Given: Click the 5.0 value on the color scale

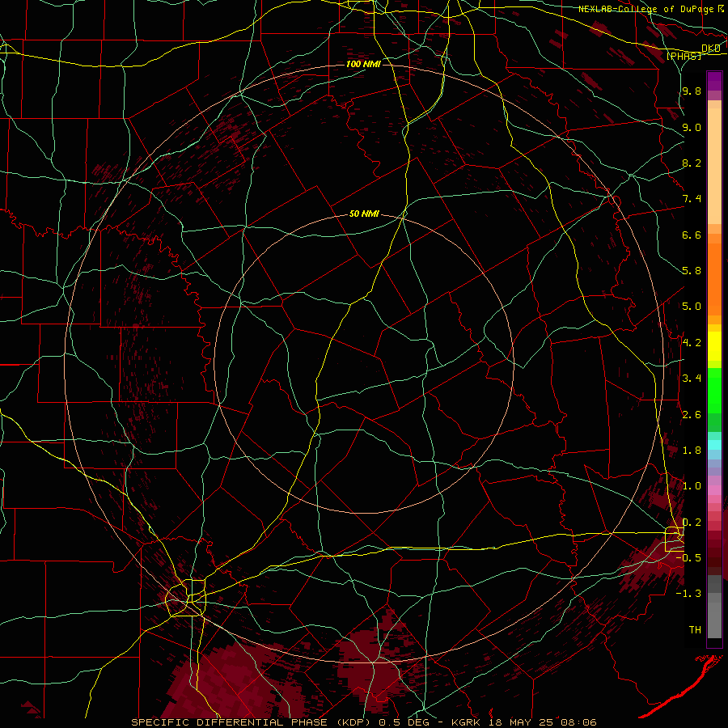Looking at the screenshot, I should point(692,307).
